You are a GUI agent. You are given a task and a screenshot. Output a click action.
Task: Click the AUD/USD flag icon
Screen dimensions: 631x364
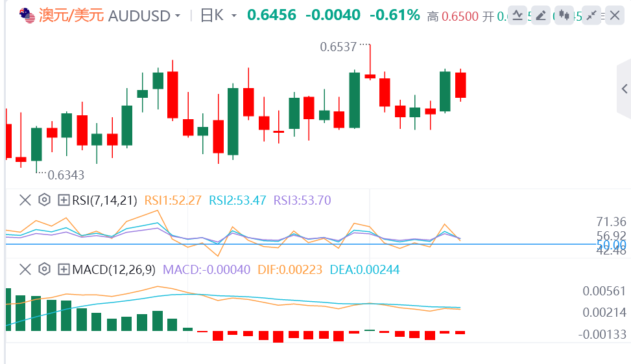pyautogui.click(x=27, y=16)
